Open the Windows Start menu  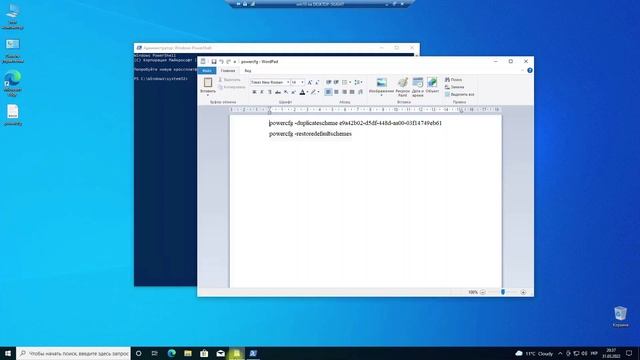(8, 353)
